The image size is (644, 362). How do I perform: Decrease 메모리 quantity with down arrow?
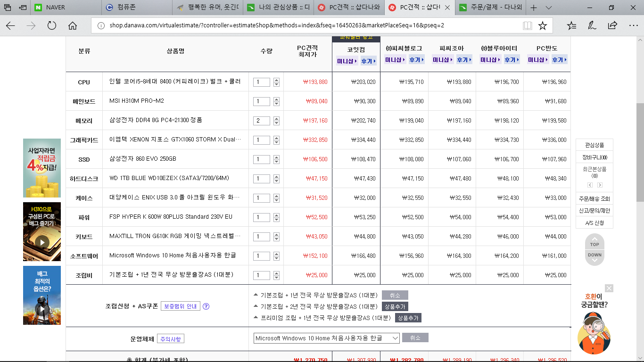pyautogui.click(x=276, y=123)
